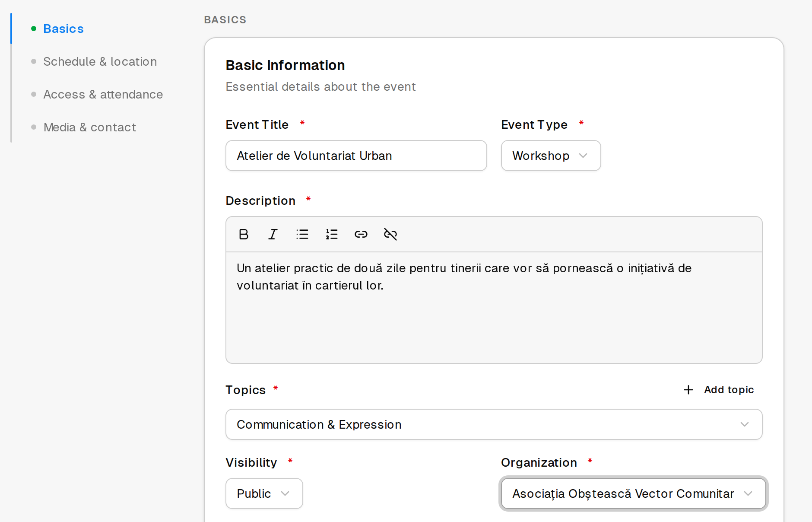Click the plus icon beside Add topic
812x522 pixels.
[x=688, y=390]
